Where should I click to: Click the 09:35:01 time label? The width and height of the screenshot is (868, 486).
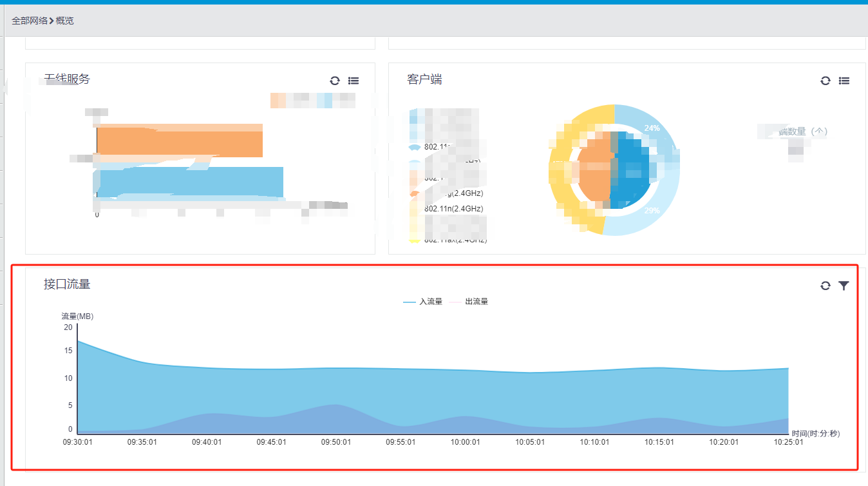coord(142,443)
